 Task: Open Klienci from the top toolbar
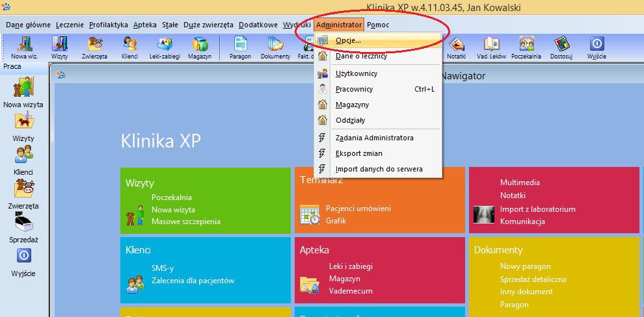130,47
